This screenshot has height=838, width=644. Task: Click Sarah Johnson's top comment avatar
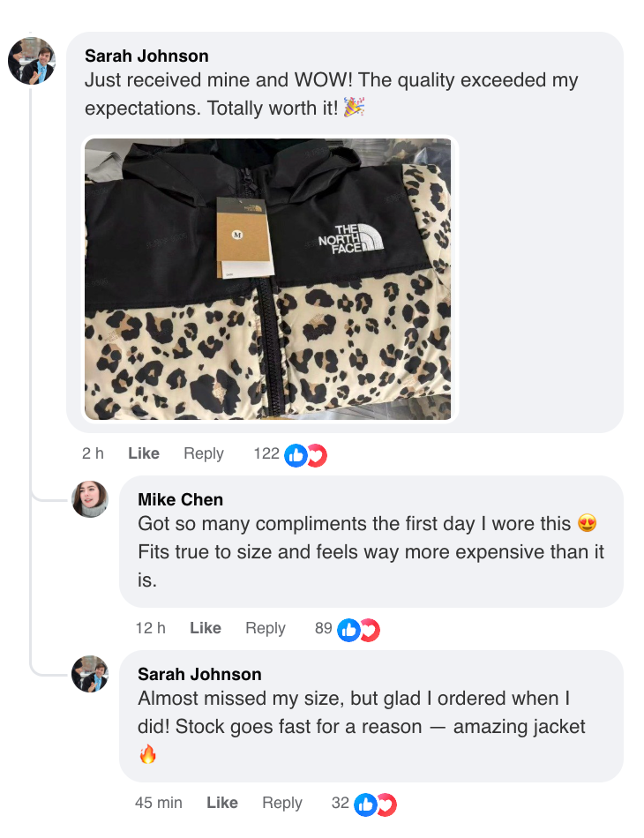32,61
